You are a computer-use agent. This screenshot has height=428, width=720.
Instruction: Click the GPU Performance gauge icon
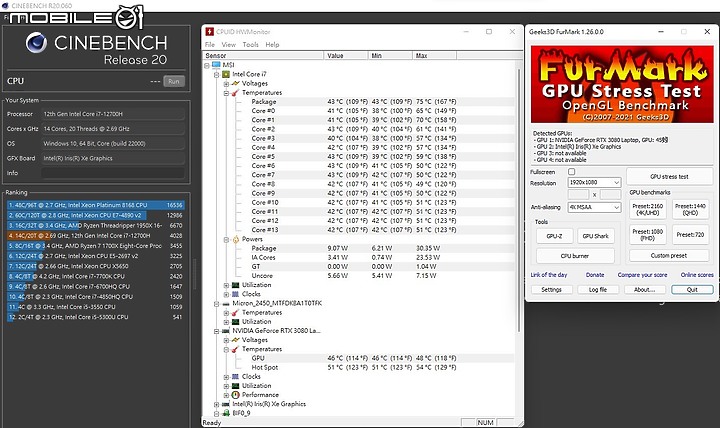tap(236, 395)
